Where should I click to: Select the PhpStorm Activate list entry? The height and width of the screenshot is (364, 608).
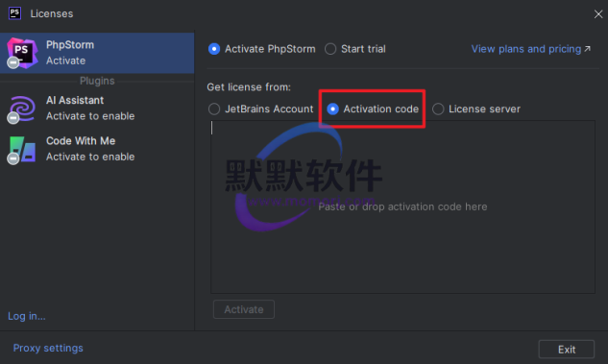click(x=97, y=53)
